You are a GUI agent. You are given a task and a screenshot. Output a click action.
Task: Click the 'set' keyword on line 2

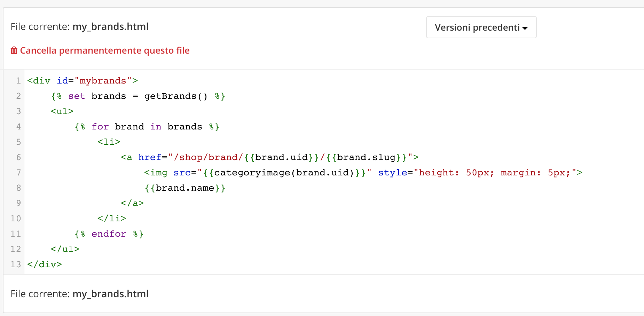pos(77,96)
